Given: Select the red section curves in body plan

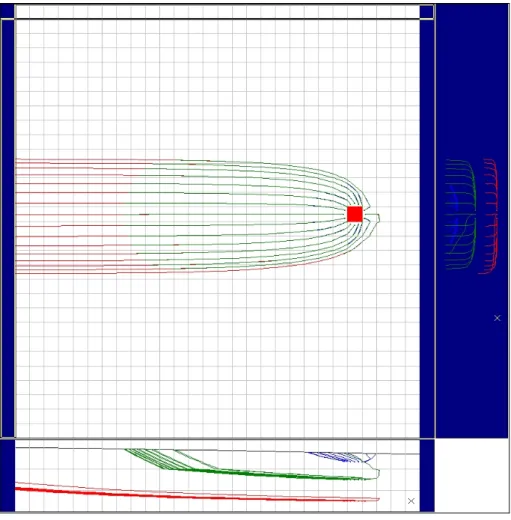Looking at the screenshot, I should (x=489, y=216).
